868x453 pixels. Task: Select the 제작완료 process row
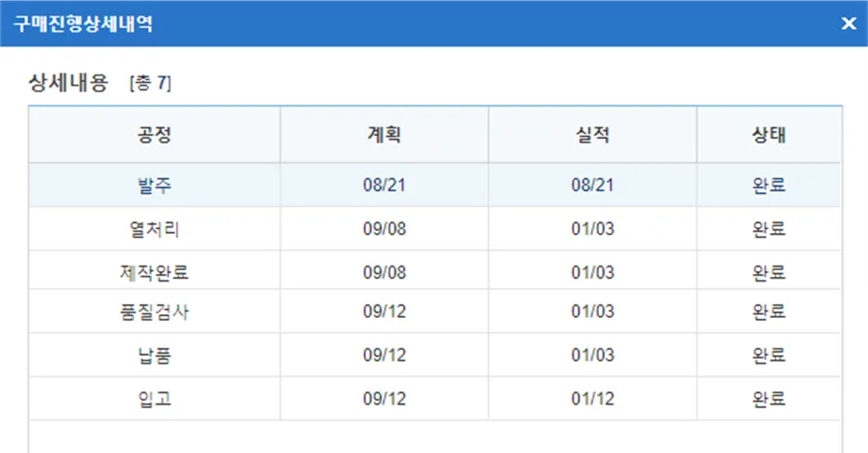coord(154,272)
